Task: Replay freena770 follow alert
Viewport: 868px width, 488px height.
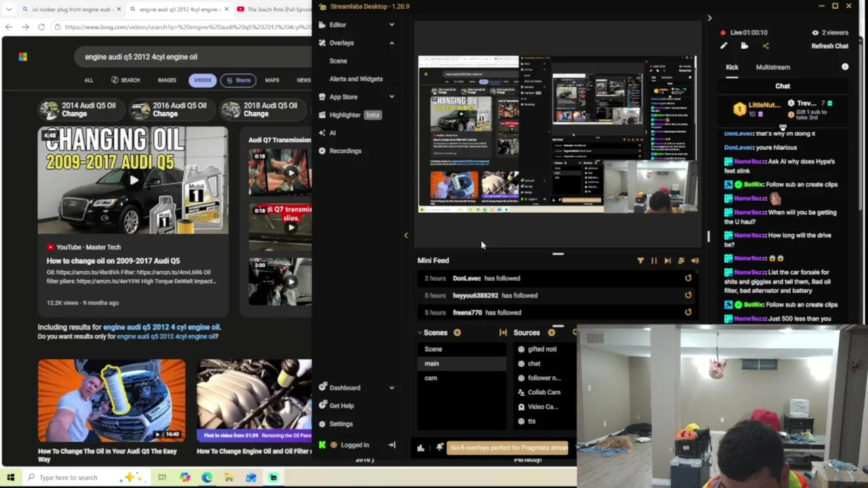Action: pyautogui.click(x=688, y=312)
